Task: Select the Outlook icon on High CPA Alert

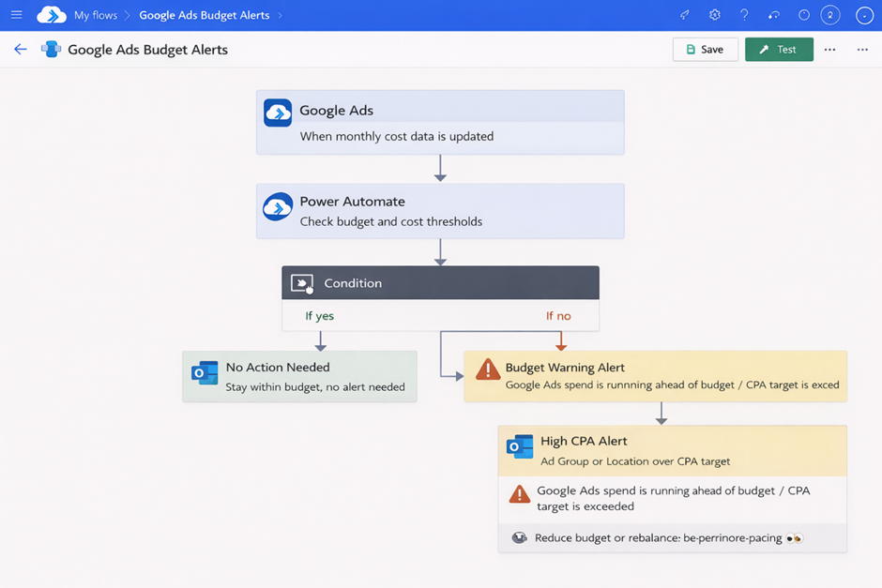Action: 519,446
